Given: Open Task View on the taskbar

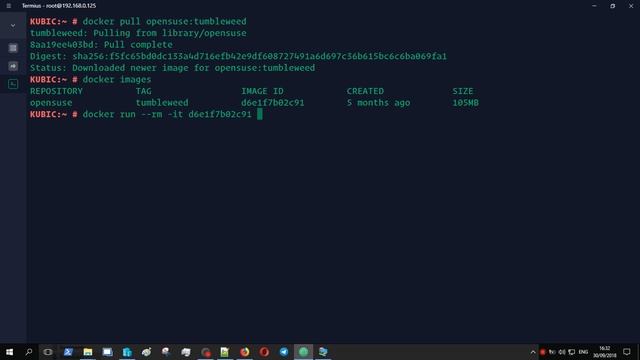Looking at the screenshot, I should click(48, 352).
